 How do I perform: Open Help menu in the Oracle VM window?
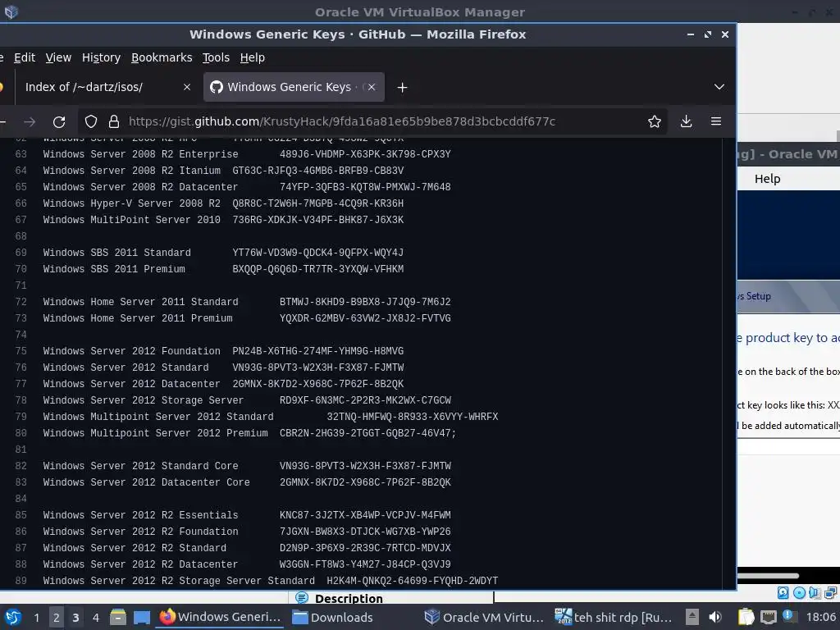[x=767, y=179]
